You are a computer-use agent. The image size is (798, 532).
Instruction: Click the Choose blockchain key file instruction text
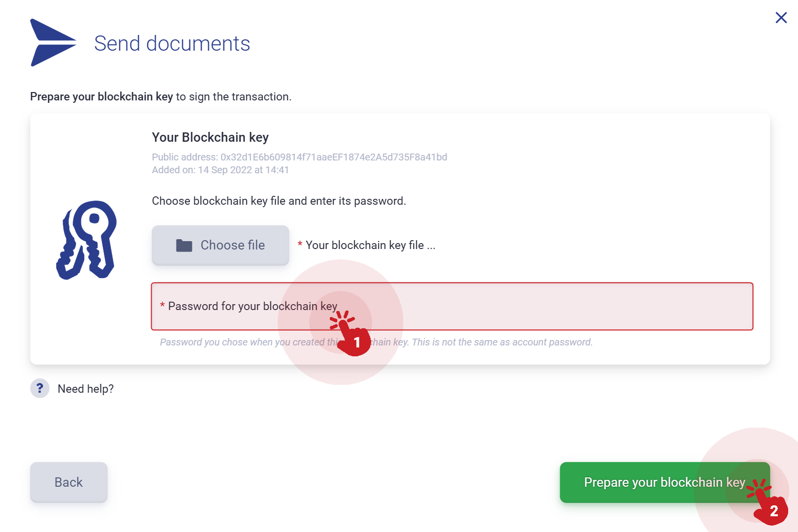click(279, 201)
